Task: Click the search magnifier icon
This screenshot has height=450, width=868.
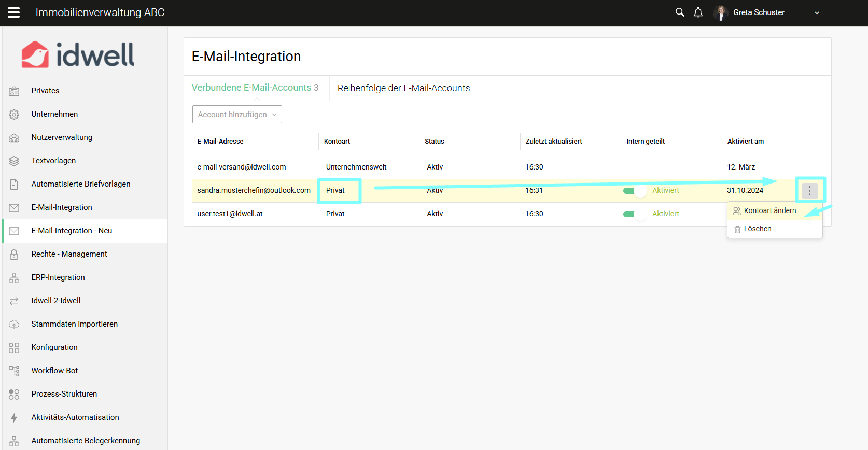Action: click(x=680, y=12)
